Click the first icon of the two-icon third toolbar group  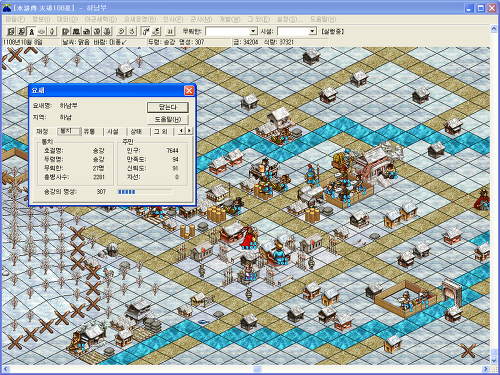point(121,31)
